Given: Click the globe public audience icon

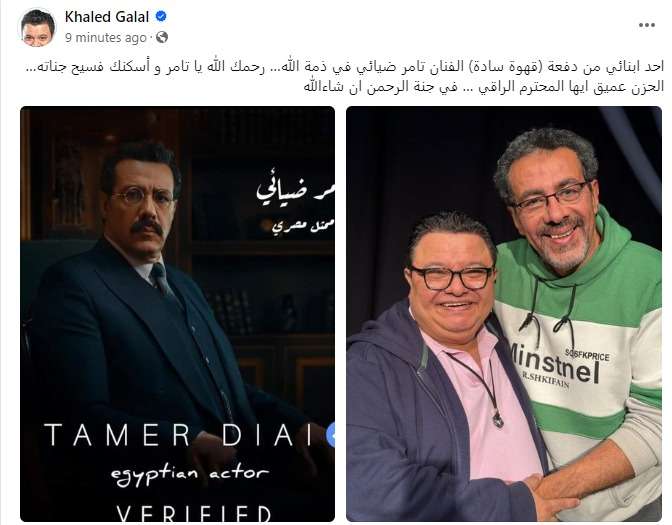Looking at the screenshot, I should point(162,38).
